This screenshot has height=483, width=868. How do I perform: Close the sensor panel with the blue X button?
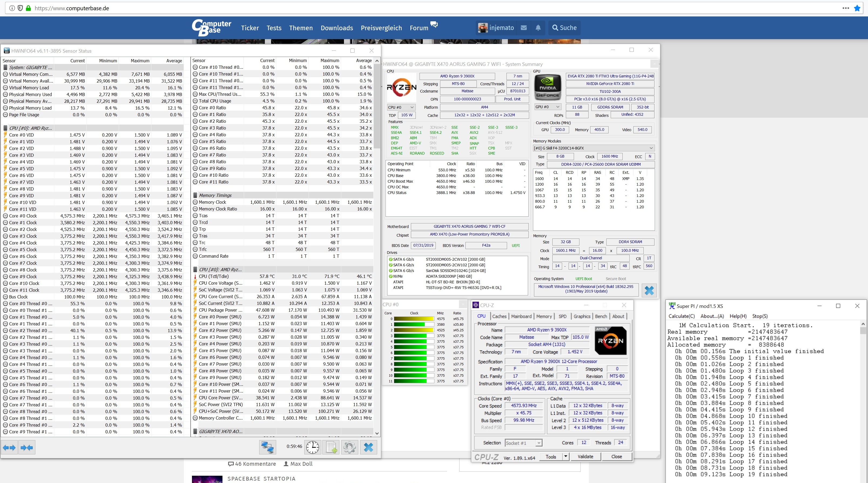click(368, 447)
